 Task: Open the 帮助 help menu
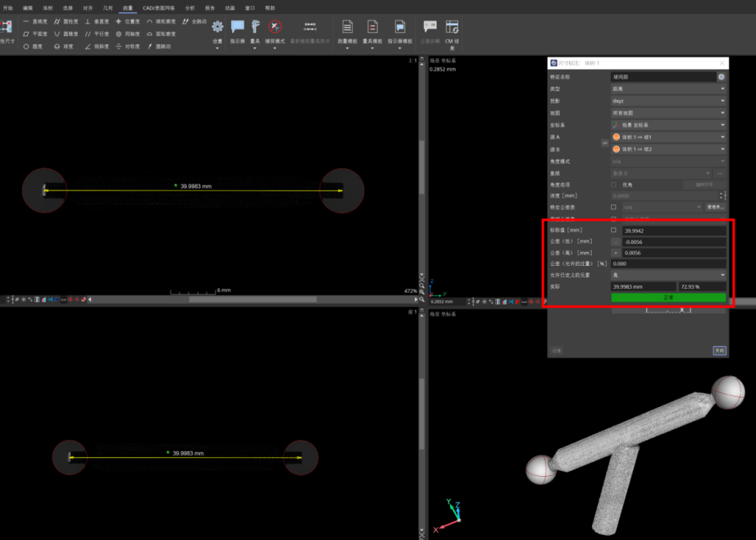point(270,8)
